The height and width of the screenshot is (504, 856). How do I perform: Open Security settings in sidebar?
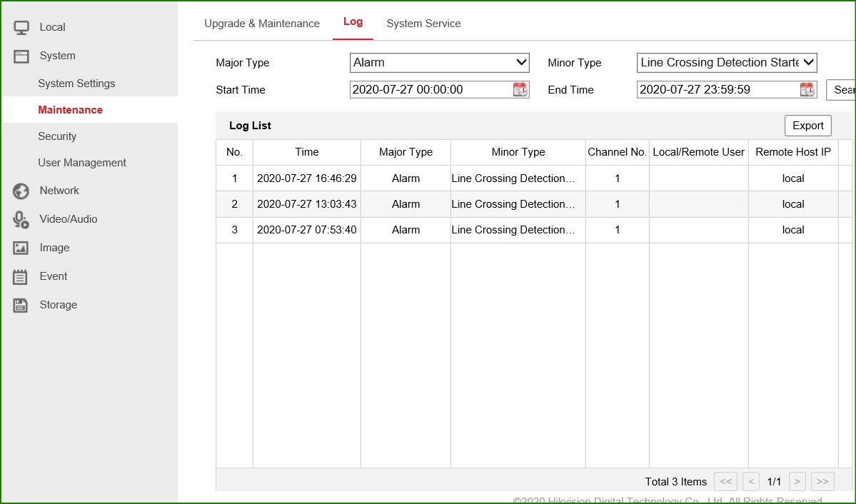(57, 136)
